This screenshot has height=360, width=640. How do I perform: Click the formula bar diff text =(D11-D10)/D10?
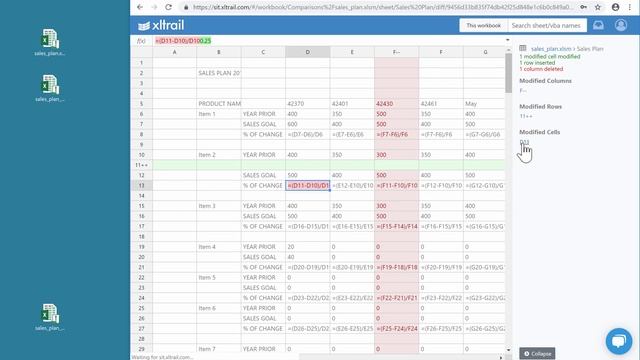click(x=178, y=41)
